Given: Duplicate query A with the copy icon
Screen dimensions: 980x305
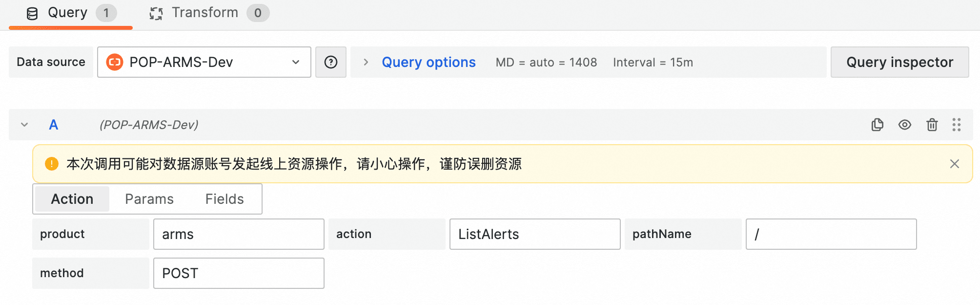Looking at the screenshot, I should tap(877, 125).
